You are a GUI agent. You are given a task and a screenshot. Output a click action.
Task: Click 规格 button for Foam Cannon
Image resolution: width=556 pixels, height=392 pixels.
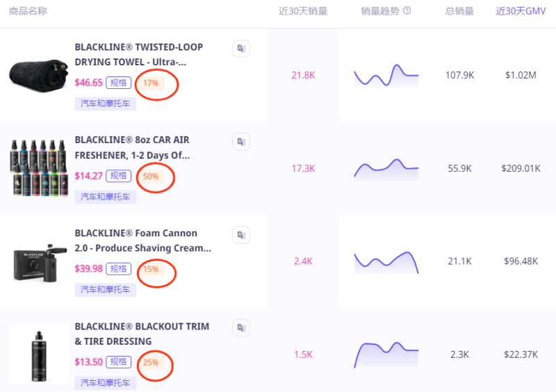(x=119, y=268)
